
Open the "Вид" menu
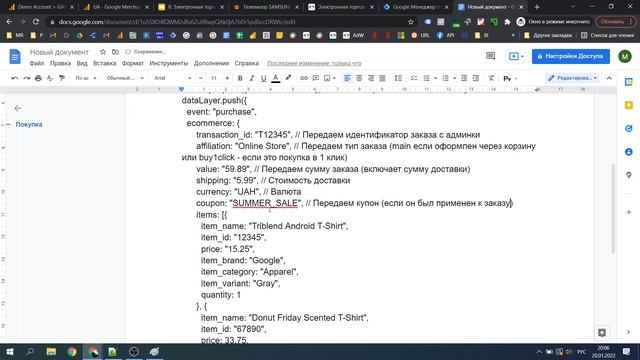pyautogui.click(x=82, y=63)
